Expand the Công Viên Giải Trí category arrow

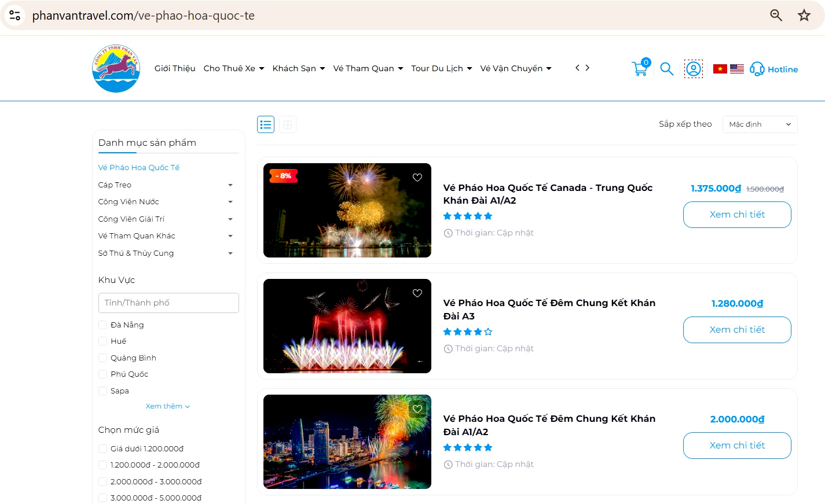pos(230,219)
